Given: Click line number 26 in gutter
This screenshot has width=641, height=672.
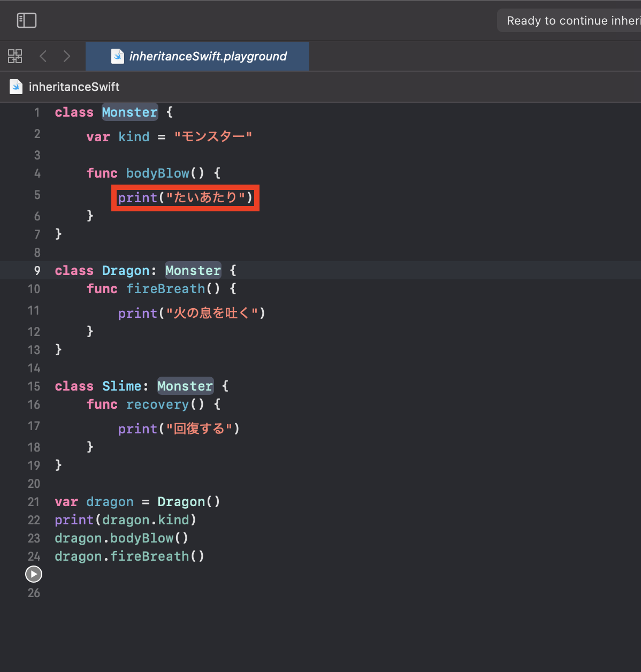Looking at the screenshot, I should [34, 593].
